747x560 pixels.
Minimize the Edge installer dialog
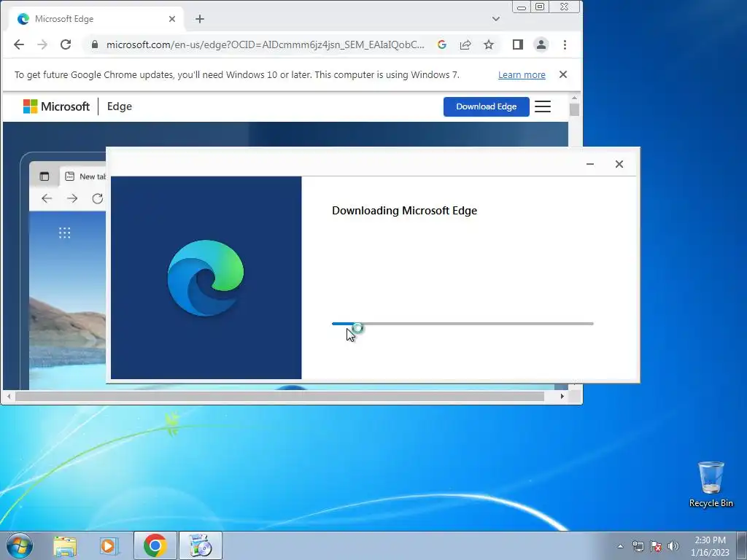click(589, 164)
